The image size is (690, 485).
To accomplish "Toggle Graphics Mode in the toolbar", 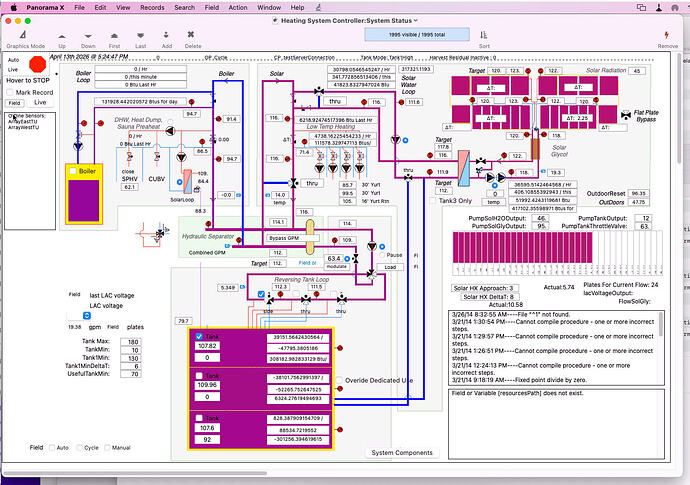I will click(x=25, y=39).
